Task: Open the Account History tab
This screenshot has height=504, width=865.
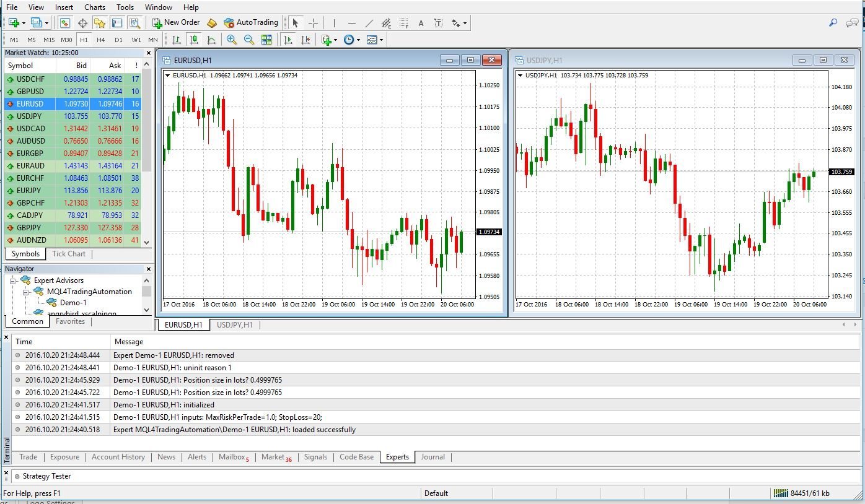Action: [x=118, y=457]
